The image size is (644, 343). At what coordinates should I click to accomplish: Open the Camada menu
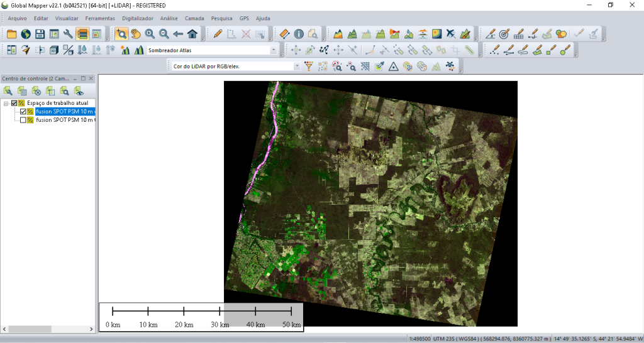[194, 18]
